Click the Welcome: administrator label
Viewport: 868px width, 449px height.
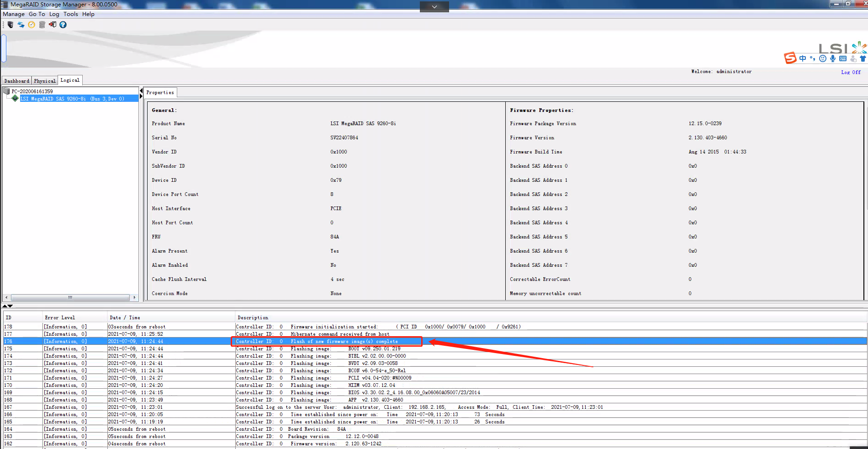click(x=721, y=72)
